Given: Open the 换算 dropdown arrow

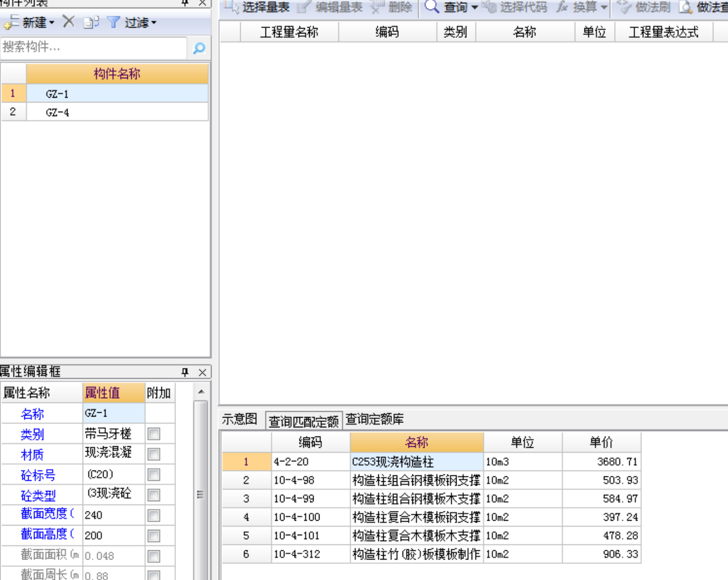Looking at the screenshot, I should click(604, 8).
